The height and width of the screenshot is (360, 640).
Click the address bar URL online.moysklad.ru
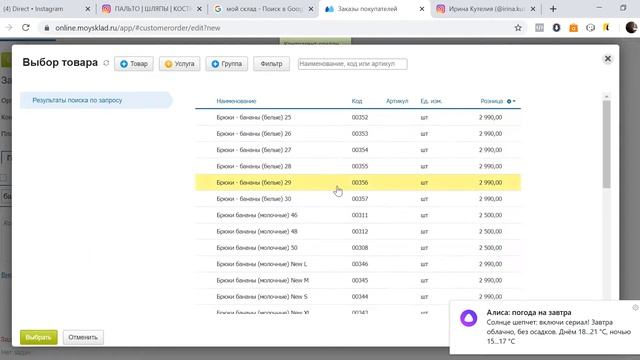[138, 28]
